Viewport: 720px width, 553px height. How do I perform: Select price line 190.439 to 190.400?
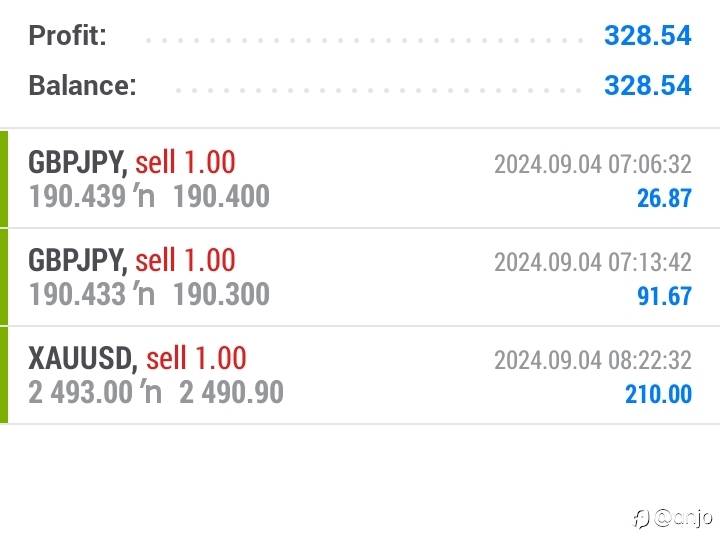(x=149, y=196)
